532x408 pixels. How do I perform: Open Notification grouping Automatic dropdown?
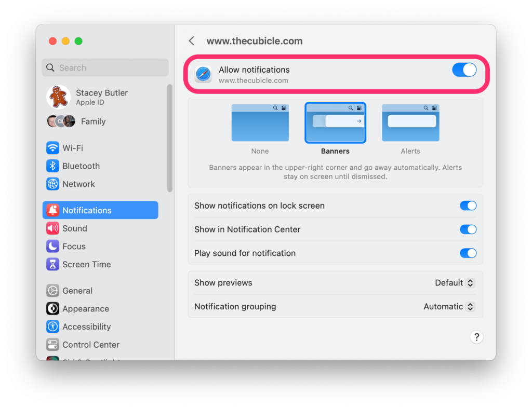(x=449, y=307)
